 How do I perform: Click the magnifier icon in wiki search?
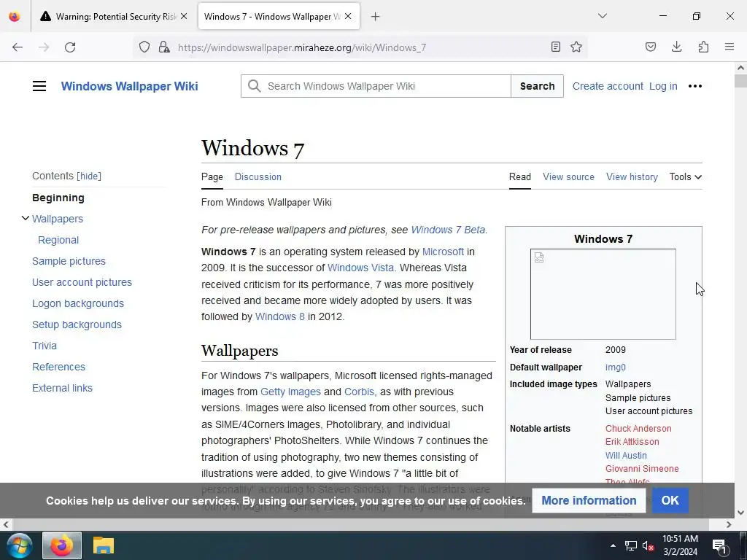tap(255, 86)
